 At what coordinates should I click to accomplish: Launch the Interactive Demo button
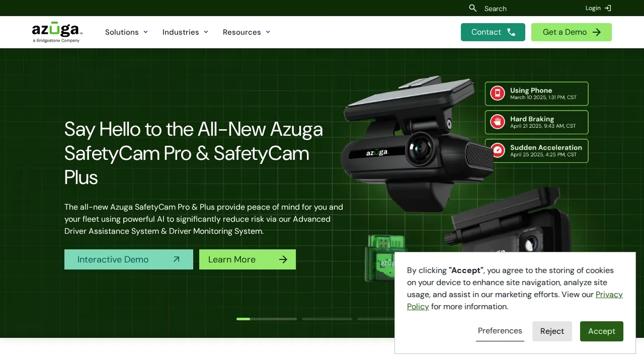[129, 259]
